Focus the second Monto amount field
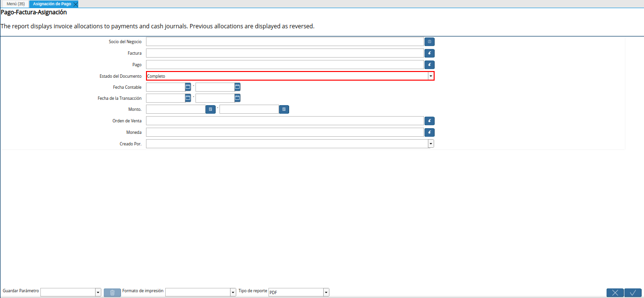 (249, 109)
